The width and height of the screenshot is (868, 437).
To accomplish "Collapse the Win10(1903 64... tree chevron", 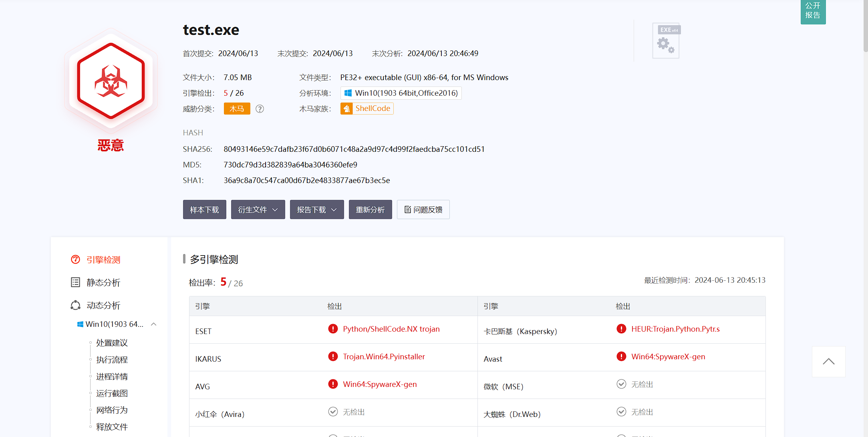I will point(153,324).
